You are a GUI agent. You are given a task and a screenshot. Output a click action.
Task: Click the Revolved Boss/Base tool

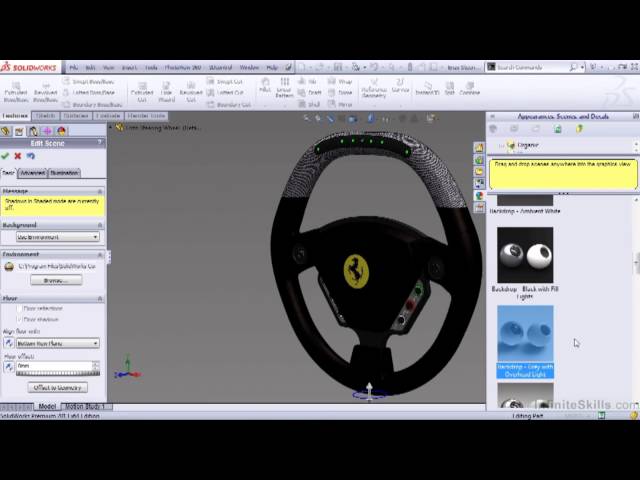[x=45, y=92]
